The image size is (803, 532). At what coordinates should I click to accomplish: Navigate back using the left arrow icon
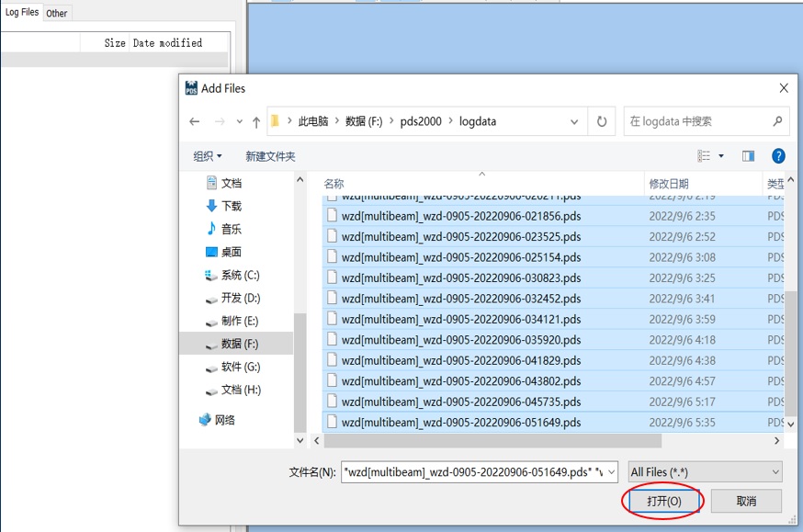(195, 120)
